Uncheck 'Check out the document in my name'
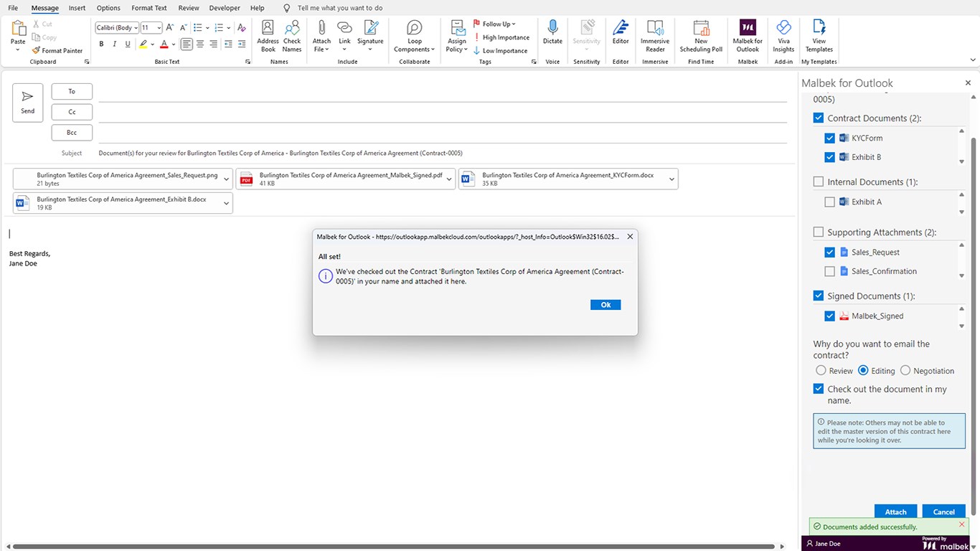This screenshot has height=551, width=980. coord(818,389)
